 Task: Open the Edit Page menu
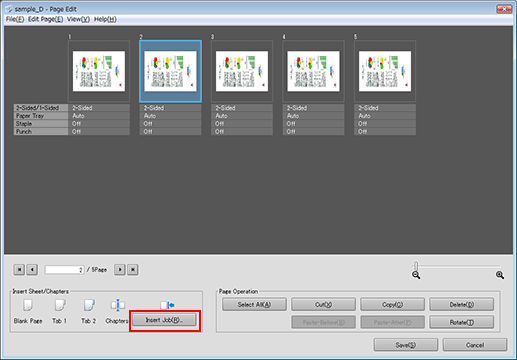pyautogui.click(x=45, y=19)
